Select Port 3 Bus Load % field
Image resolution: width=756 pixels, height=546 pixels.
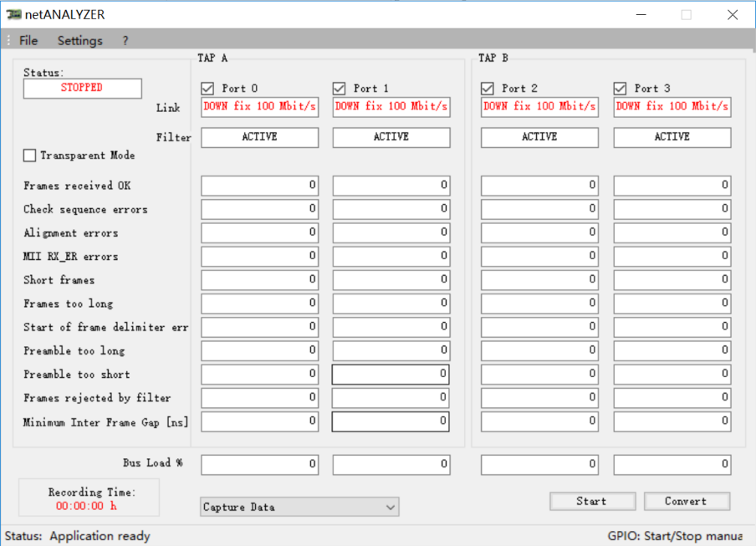point(672,465)
